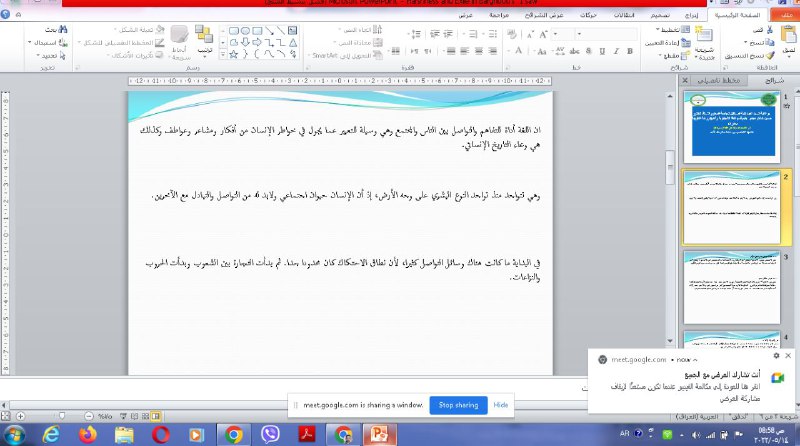The height and width of the screenshot is (446, 800).
Task: Click the Decrease Font Size icon
Action: (x=530, y=35)
